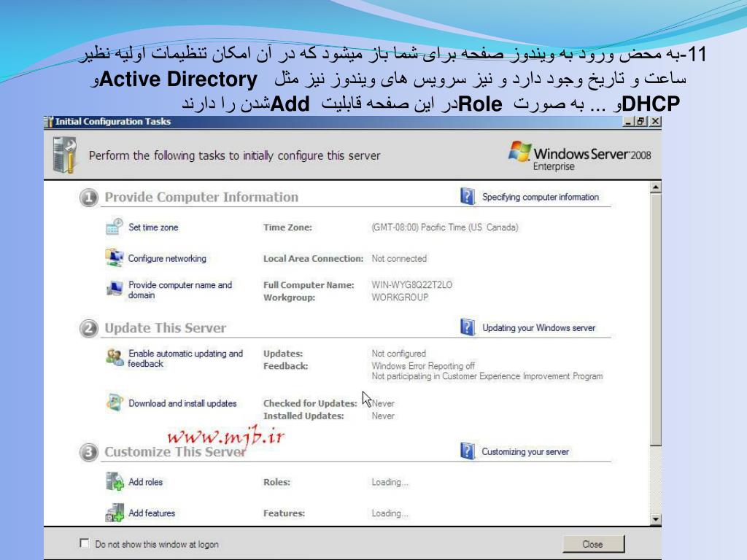This screenshot has width=747, height=560.
Task: Click the Add features icon
Action: click(x=115, y=513)
